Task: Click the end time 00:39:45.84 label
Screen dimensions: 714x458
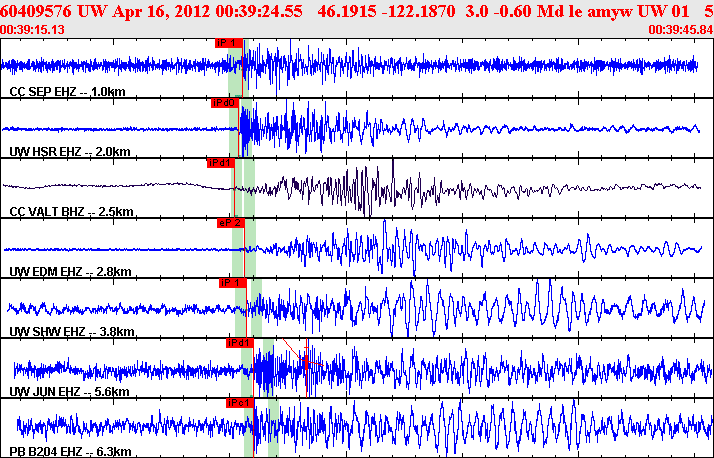Action: pos(681,30)
